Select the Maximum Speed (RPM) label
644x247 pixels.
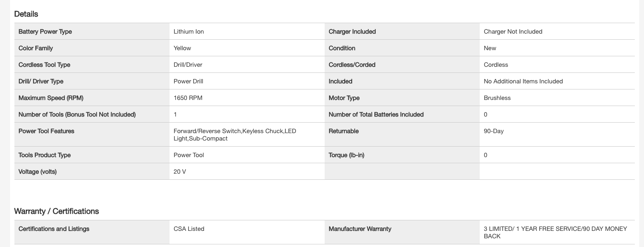tap(45, 98)
